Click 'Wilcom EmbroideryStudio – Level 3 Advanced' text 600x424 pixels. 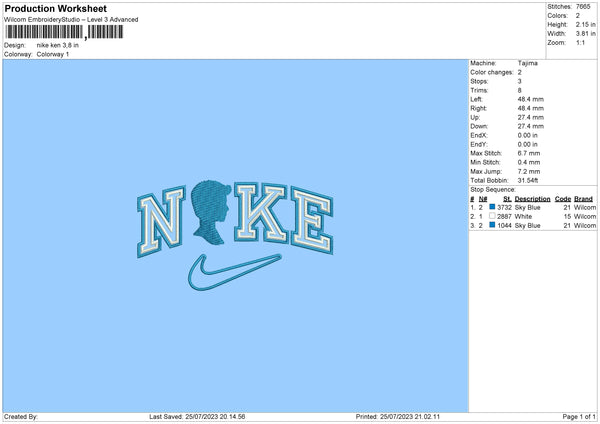coord(71,20)
